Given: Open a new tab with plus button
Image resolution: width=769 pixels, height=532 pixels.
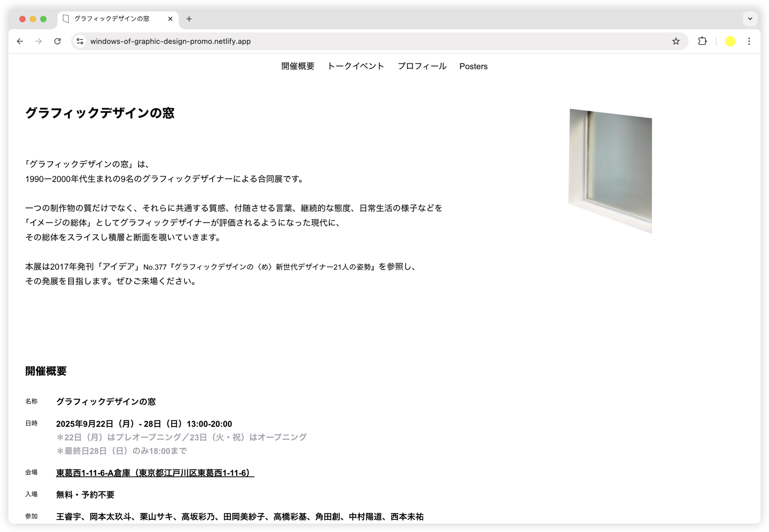Looking at the screenshot, I should pyautogui.click(x=189, y=19).
